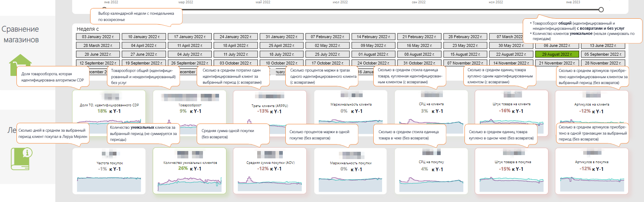Select the 31 January 2022 week

tap(282, 37)
